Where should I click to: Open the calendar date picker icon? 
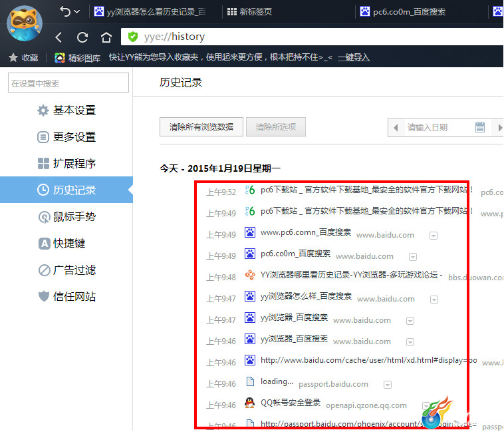click(480, 127)
